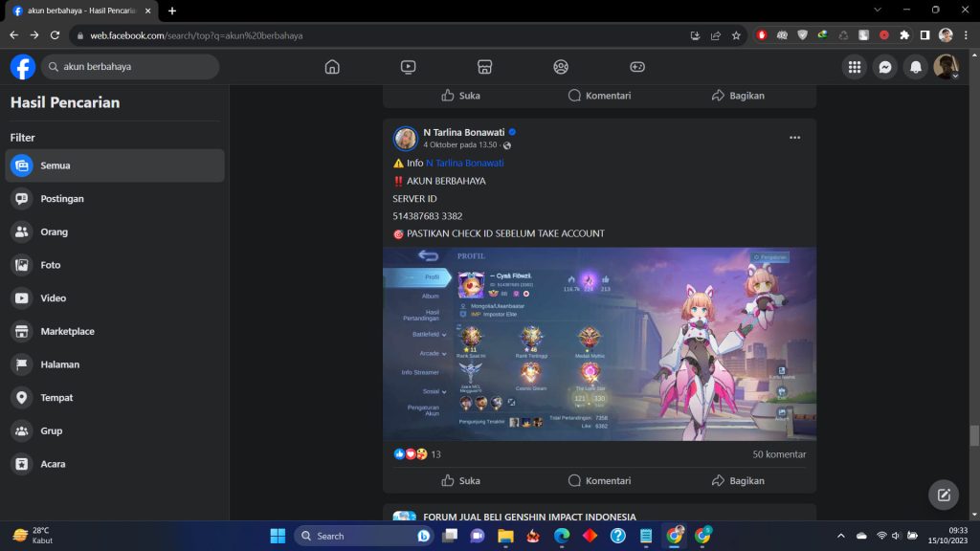The height and width of the screenshot is (551, 980).
Task: Open the account profile picture menu
Action: pos(947,67)
